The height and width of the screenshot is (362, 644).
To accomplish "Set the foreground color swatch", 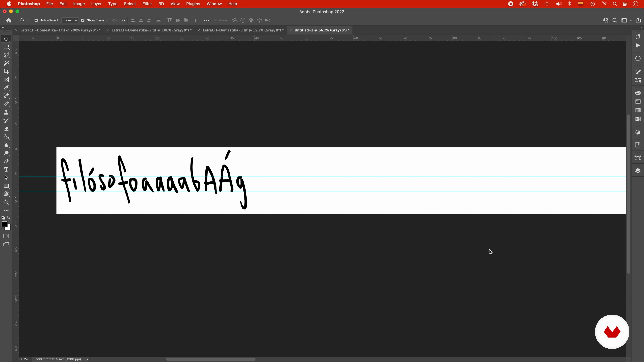I will [4, 224].
